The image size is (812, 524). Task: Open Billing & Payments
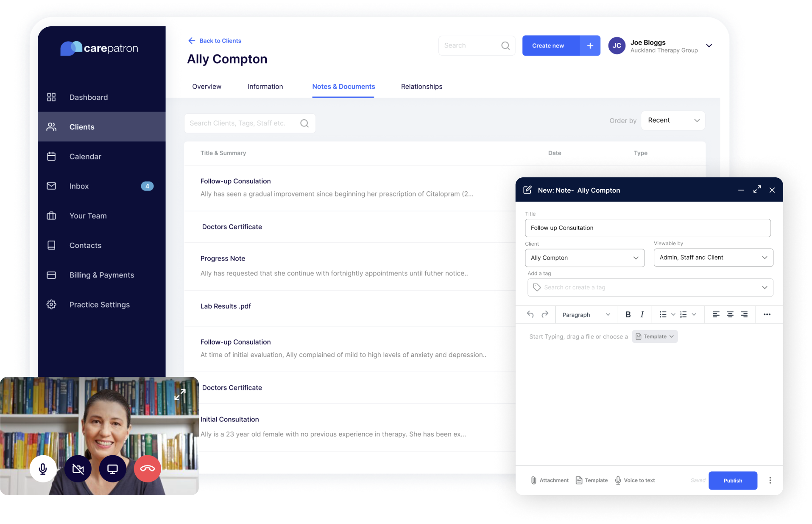click(101, 275)
